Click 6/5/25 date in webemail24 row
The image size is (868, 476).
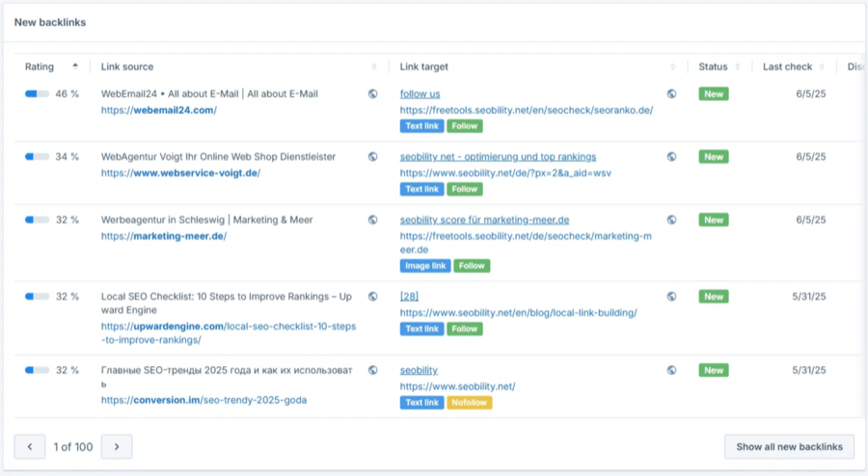pos(811,94)
